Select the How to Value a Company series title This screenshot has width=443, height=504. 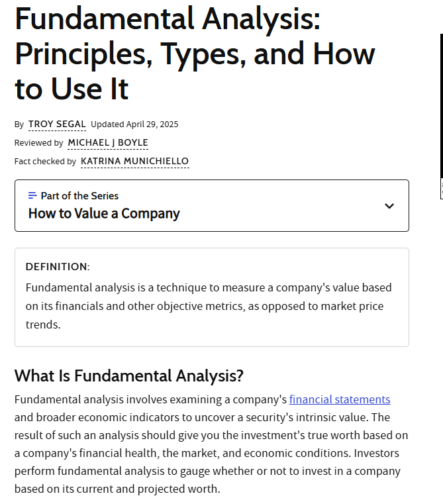104,213
